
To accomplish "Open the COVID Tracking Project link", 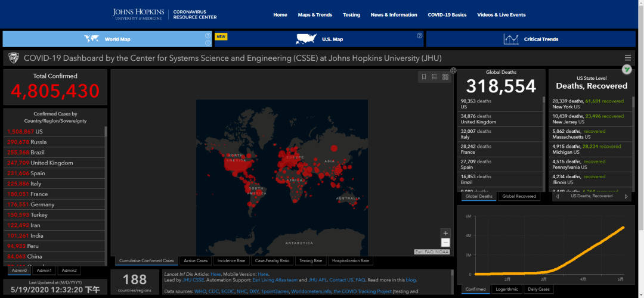I will [x=361, y=292].
